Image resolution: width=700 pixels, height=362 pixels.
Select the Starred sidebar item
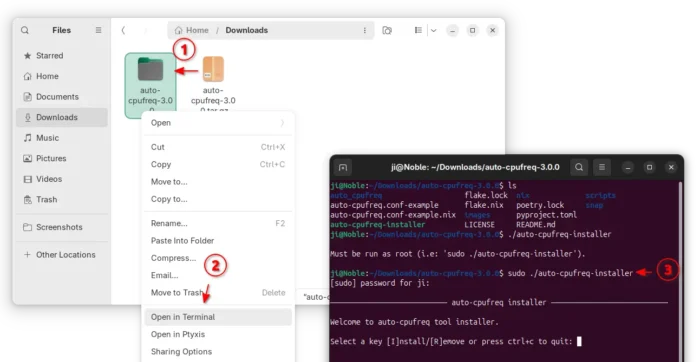pyautogui.click(x=62, y=56)
